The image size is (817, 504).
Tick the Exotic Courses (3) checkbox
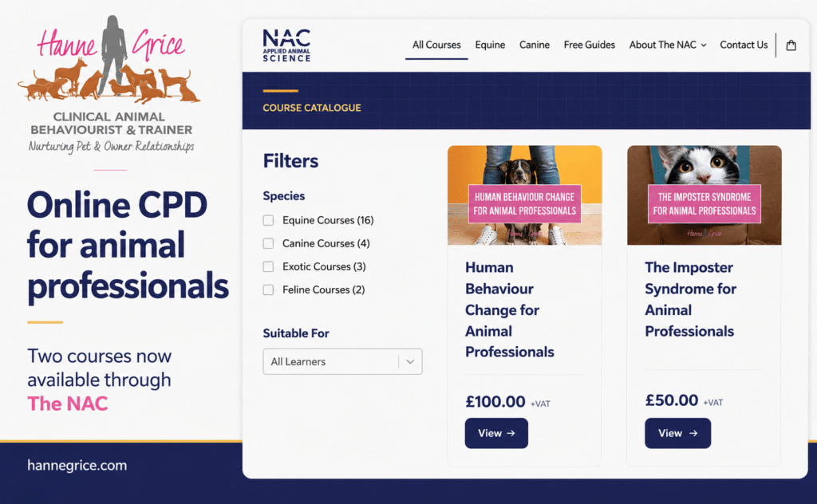click(268, 266)
